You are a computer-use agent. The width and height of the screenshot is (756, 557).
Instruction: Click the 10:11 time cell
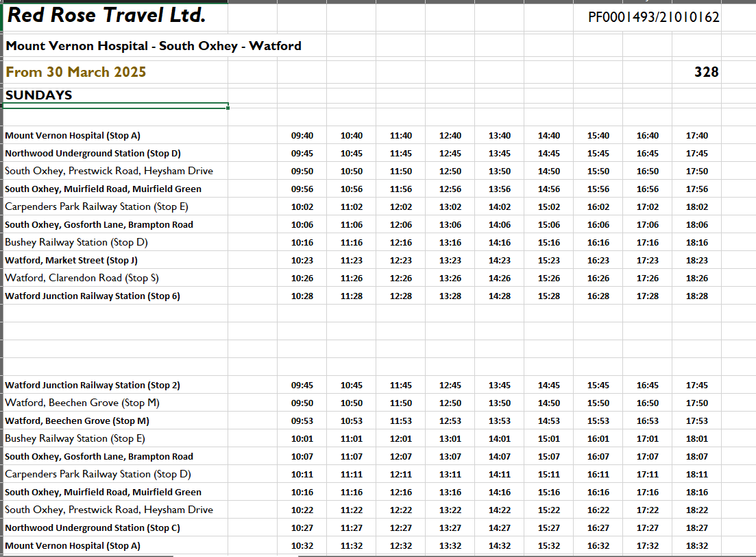point(302,475)
